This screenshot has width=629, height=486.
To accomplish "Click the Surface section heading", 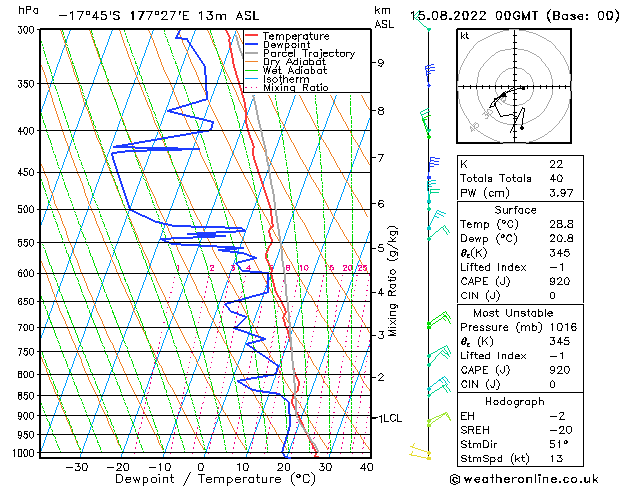I will 515,210.
